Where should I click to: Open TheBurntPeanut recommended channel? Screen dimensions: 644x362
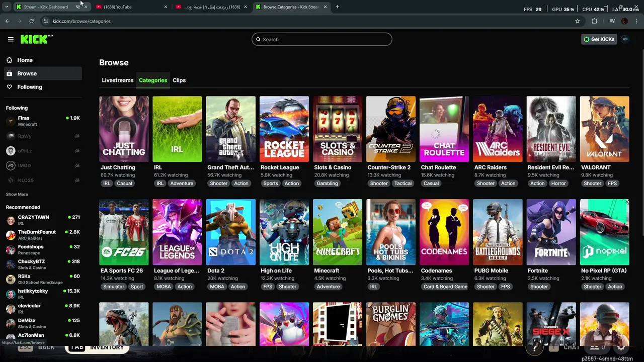[42, 235]
